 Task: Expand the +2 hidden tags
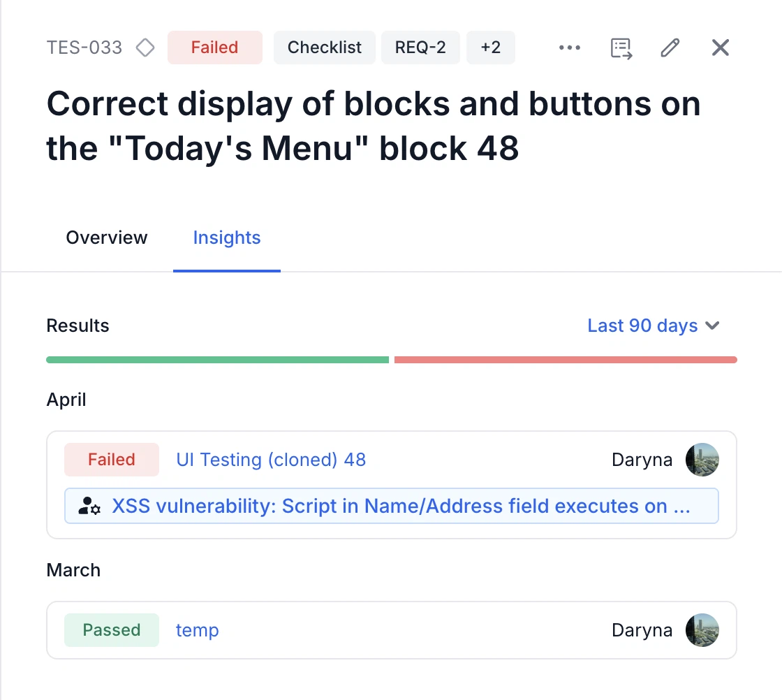click(x=491, y=48)
